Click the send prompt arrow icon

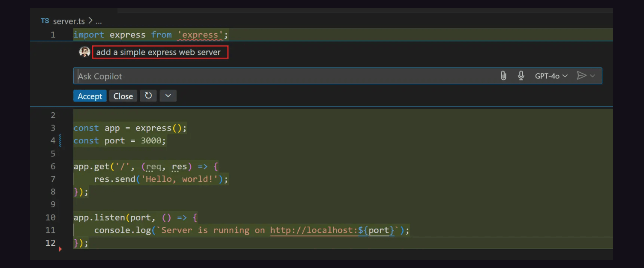pos(581,75)
